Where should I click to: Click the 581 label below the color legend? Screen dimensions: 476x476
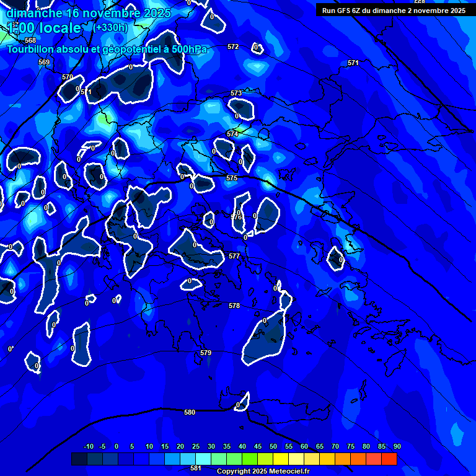(196, 469)
